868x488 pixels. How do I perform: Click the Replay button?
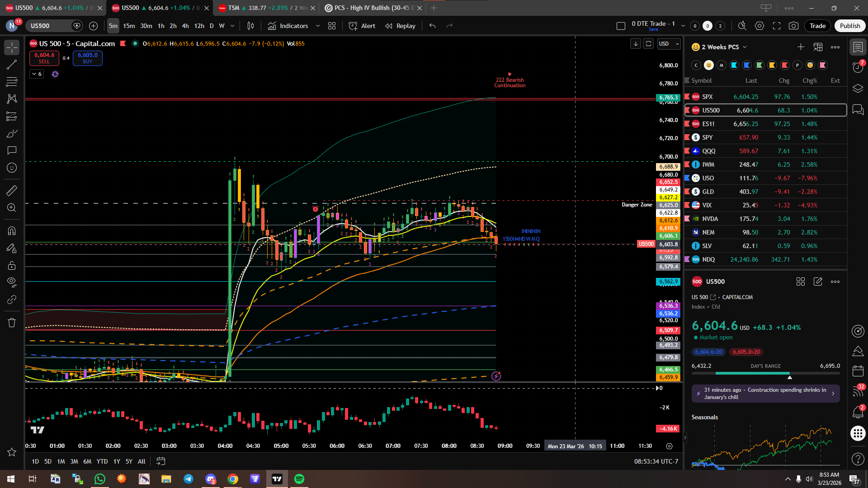click(400, 26)
